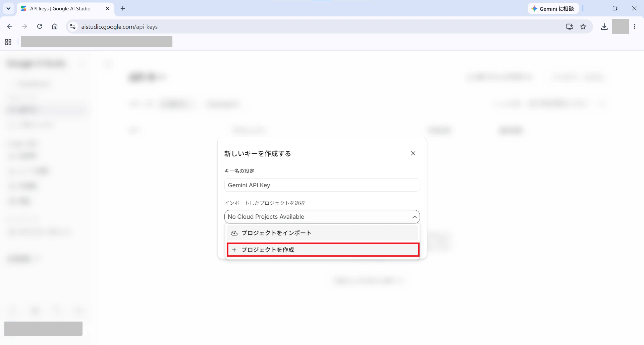Click the plus icon beside プロジェクトを作成
Screen dimensions: 644x345
[234, 250]
